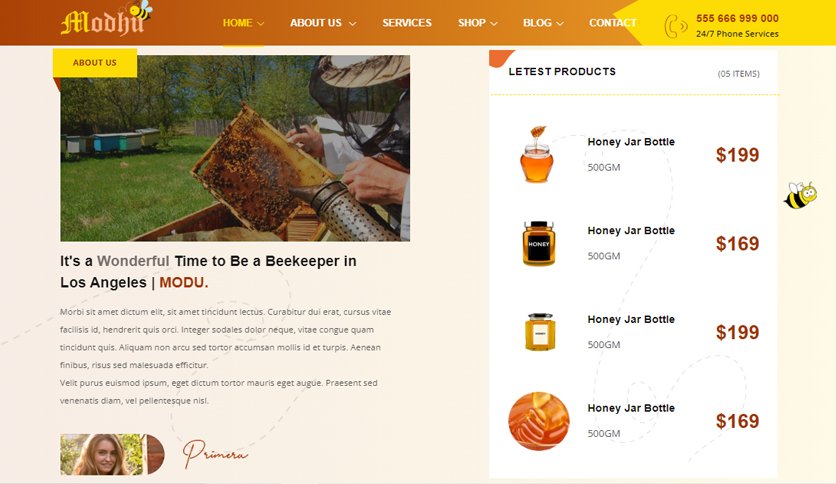Click the $169 price of second product
836x484 pixels.
737,244
